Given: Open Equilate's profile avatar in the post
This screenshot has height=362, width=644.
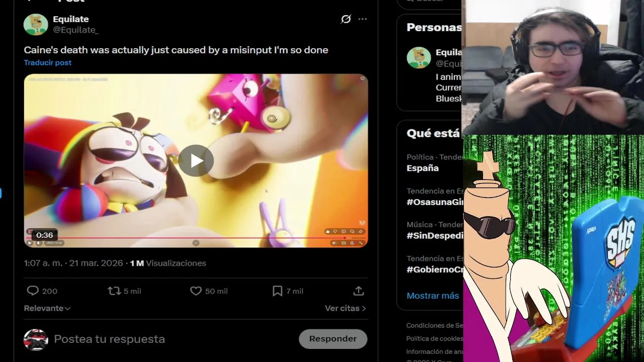Looking at the screenshot, I should (x=36, y=25).
